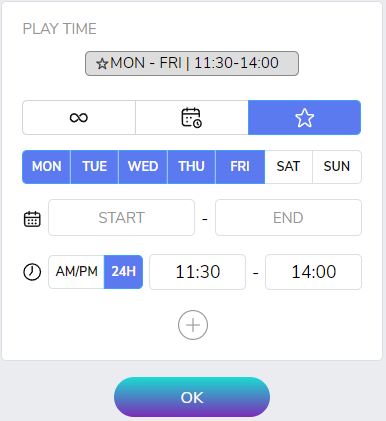Viewport: 386px width, 421px height.
Task: Select the star priority schedule mode
Action: pyautogui.click(x=304, y=118)
